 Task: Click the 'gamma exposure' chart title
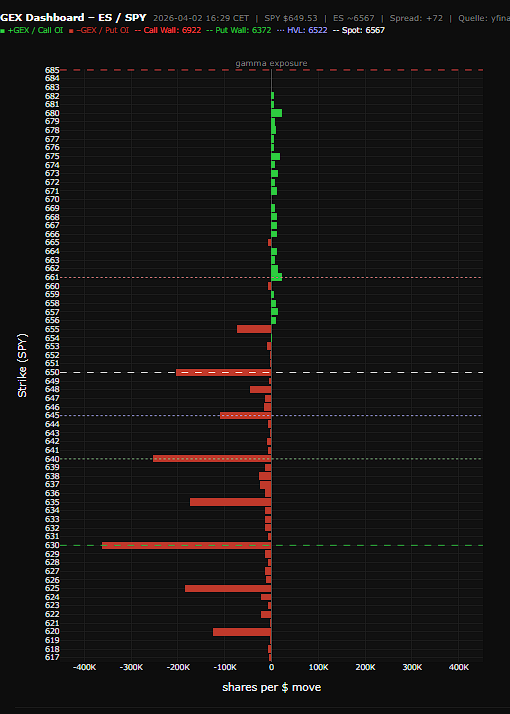click(x=271, y=63)
